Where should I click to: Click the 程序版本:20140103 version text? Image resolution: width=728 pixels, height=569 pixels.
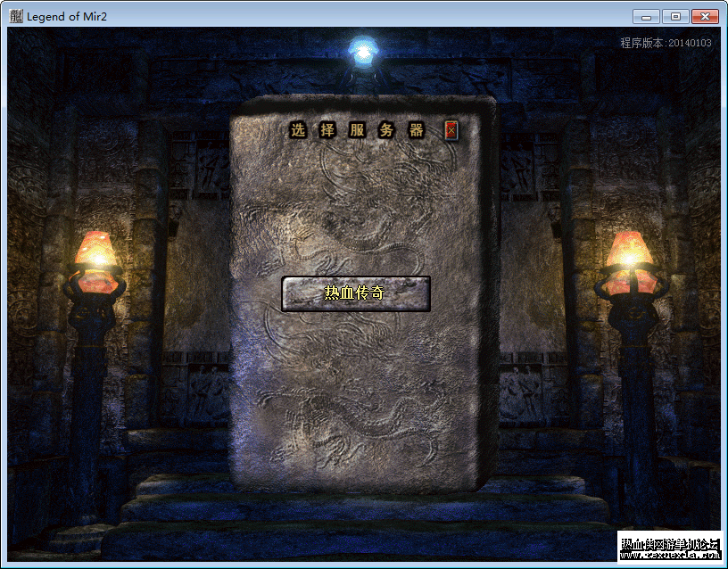click(666, 43)
